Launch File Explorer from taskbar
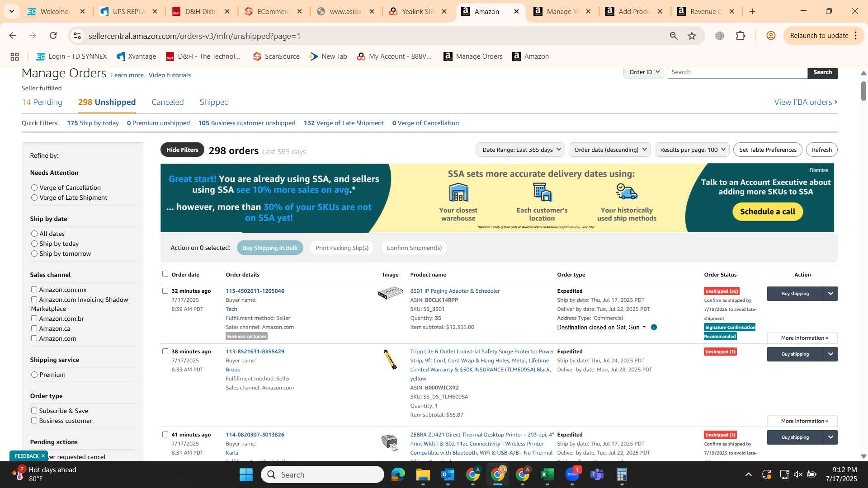The image size is (868, 488). 423,474
